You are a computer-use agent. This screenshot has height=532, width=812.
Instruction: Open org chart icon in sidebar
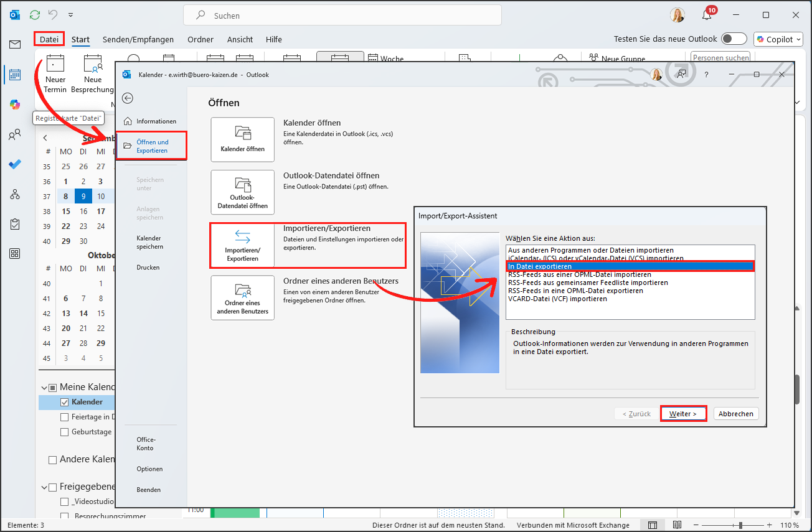15,194
